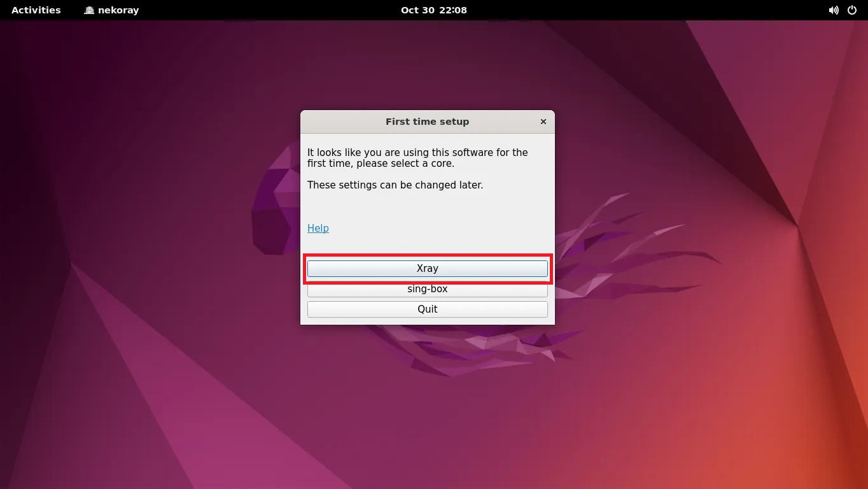Screen dimensions: 868x489
Task: Open the nekoray app menu in top bar
Action: point(111,10)
